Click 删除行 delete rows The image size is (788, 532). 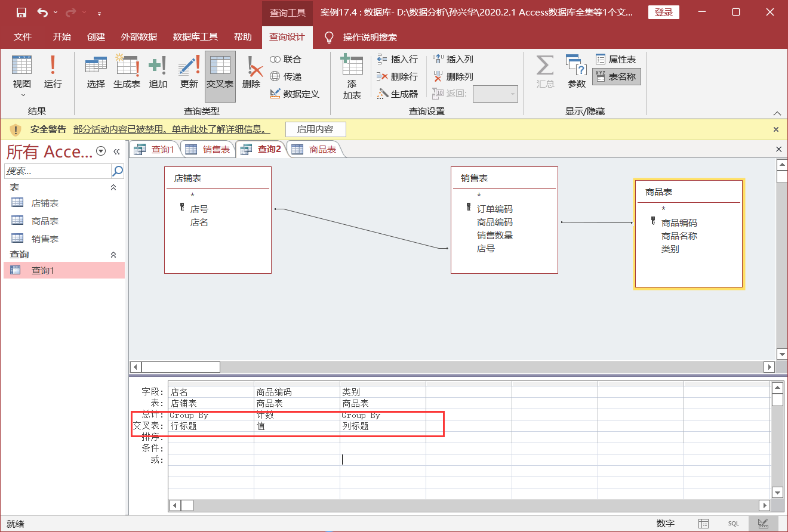(x=398, y=76)
